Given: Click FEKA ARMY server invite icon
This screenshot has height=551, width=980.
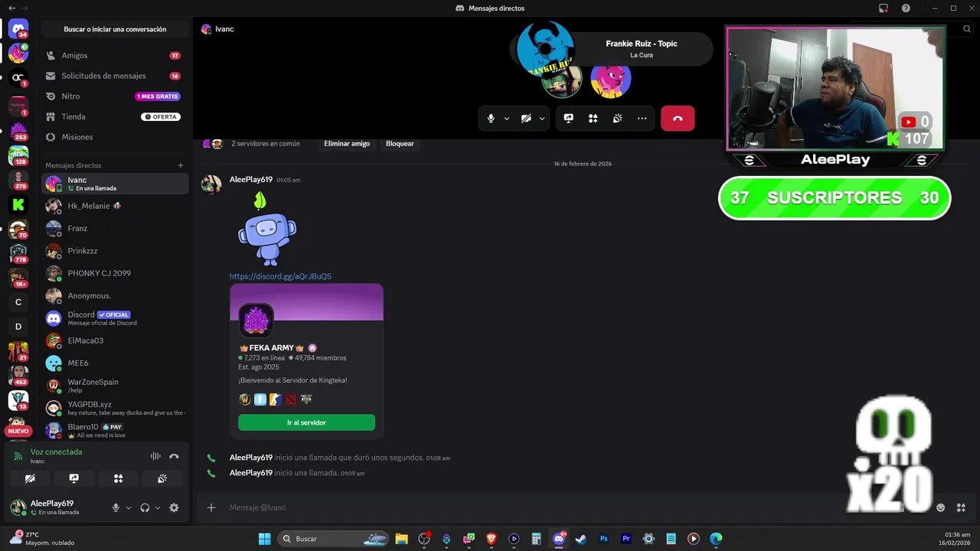Looking at the screenshot, I should tap(256, 321).
